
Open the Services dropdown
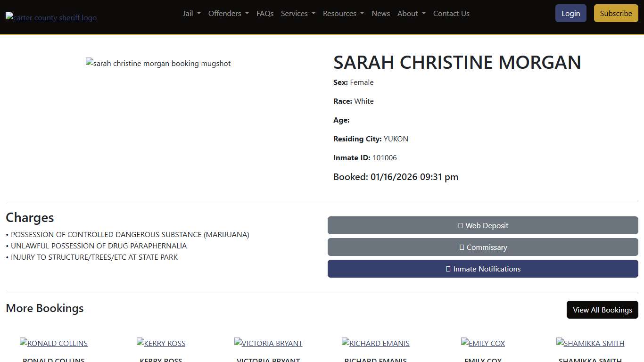[x=297, y=13]
